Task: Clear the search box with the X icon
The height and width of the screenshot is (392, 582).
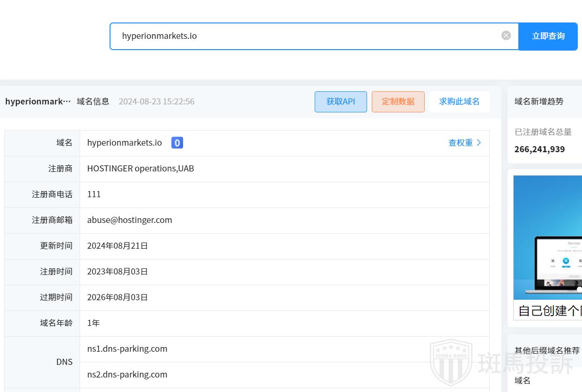Action: (506, 36)
